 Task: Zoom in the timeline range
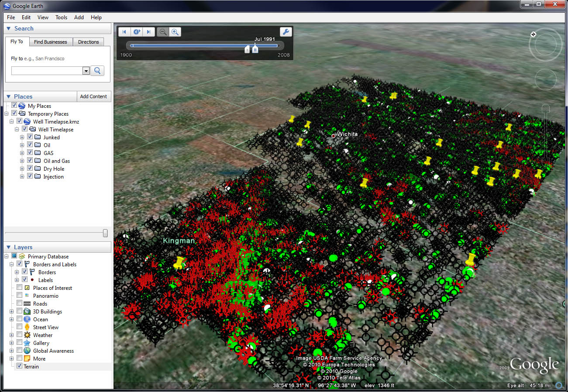(x=175, y=32)
